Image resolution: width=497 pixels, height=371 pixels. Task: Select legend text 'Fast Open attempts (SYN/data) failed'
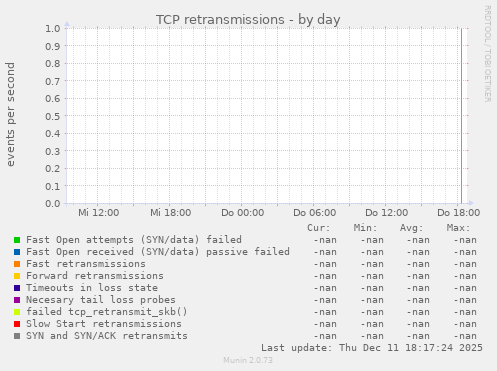[x=134, y=240]
